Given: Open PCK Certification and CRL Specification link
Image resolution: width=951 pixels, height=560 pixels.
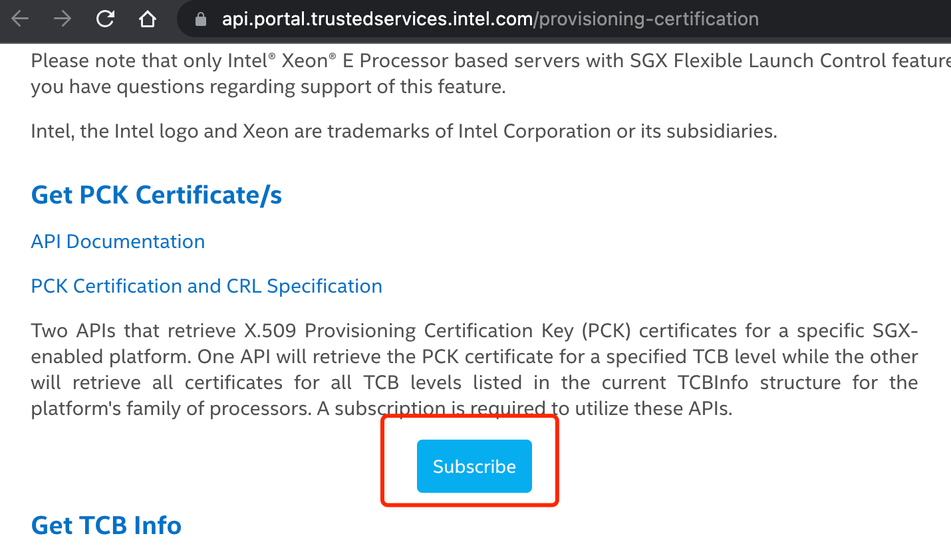Looking at the screenshot, I should coord(206,286).
